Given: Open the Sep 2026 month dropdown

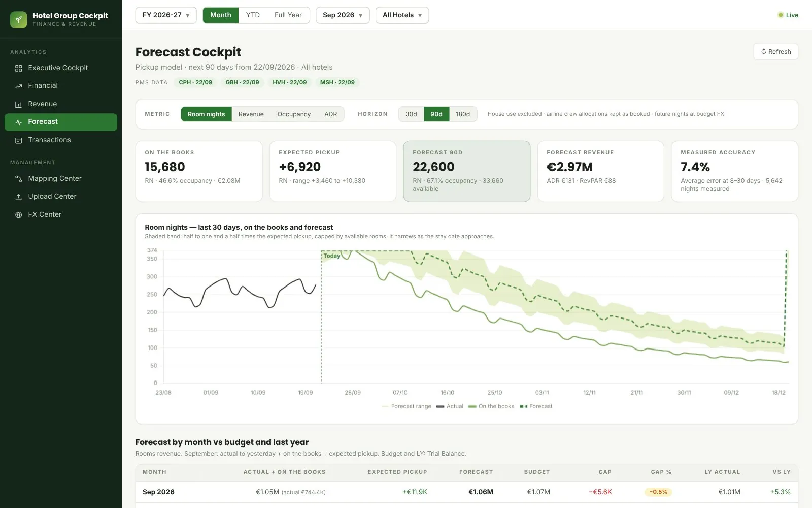Looking at the screenshot, I should [x=343, y=15].
